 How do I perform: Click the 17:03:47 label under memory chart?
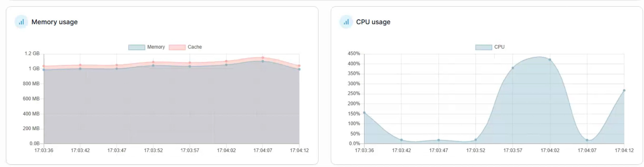pos(117,150)
